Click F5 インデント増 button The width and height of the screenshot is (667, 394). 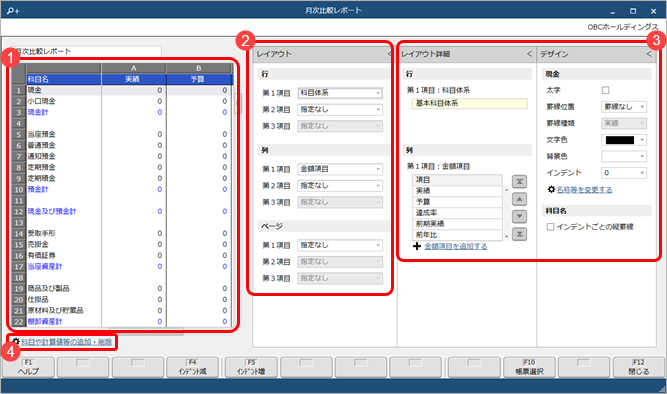(251, 367)
